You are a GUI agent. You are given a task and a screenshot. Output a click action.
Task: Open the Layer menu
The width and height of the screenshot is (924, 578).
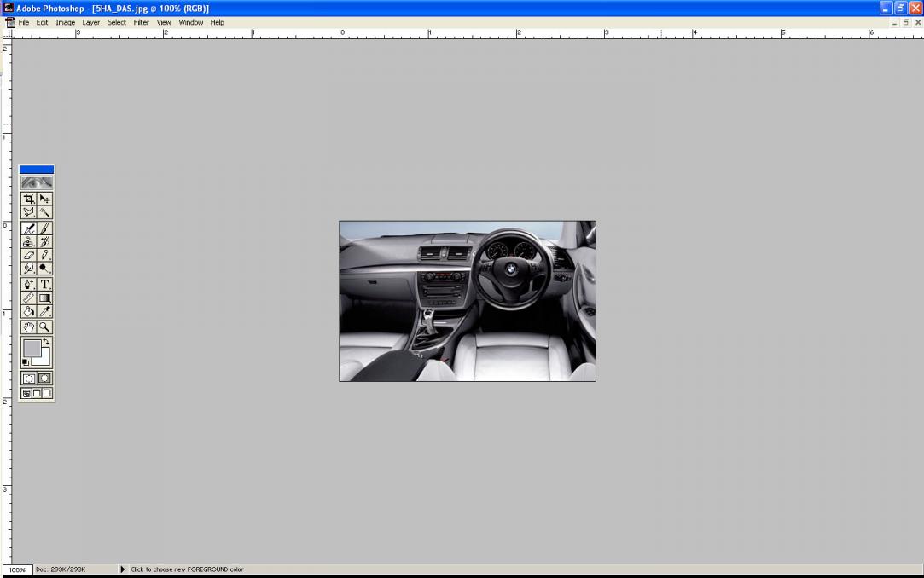[x=90, y=22]
